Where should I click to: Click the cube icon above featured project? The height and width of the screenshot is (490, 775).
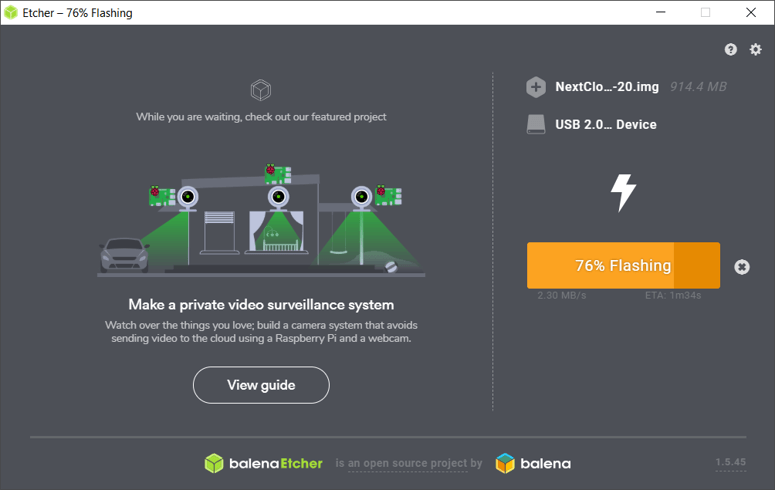click(261, 91)
